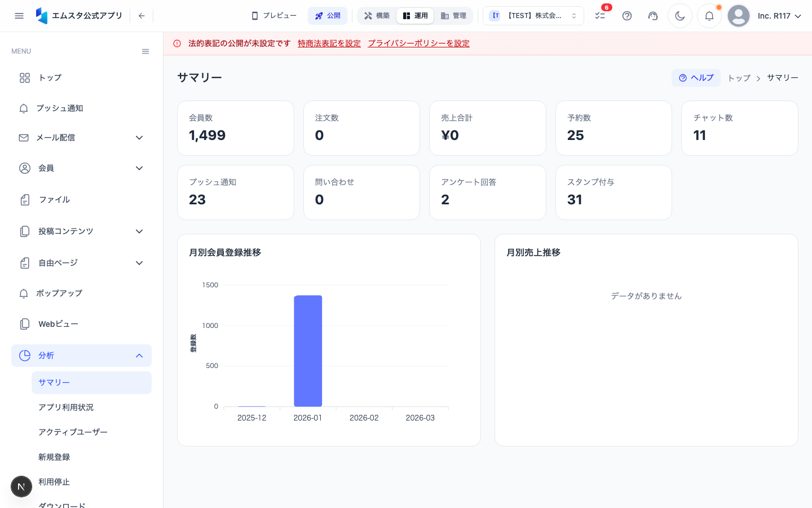The image size is (812, 508).
Task: Go to トップ in the sidebar
Action: 81,78
